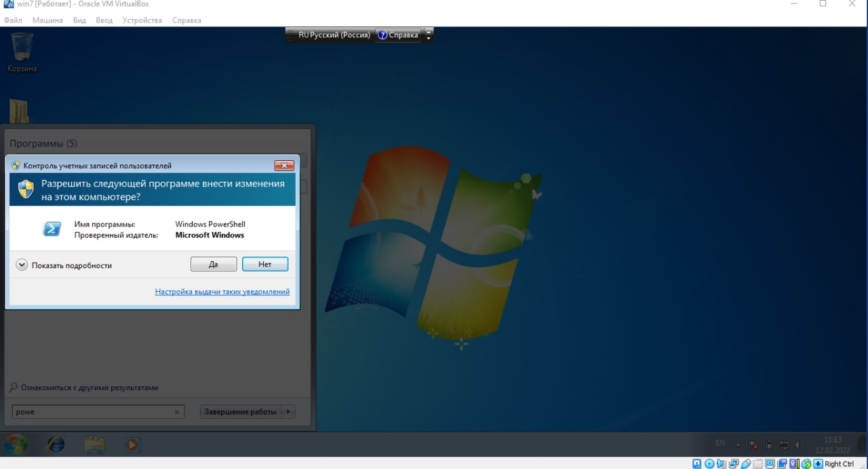This screenshot has width=868, height=469.
Task: Click the RU Русский (Россия) language bar indicator
Action: click(334, 35)
